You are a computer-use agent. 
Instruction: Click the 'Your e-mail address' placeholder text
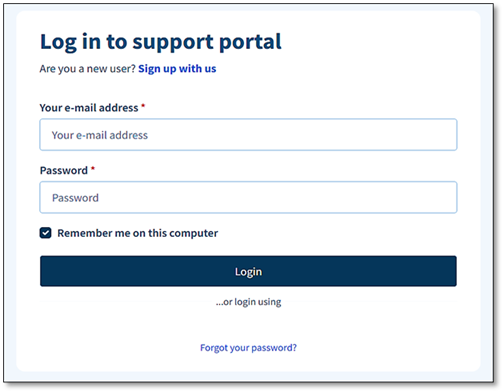(x=100, y=135)
